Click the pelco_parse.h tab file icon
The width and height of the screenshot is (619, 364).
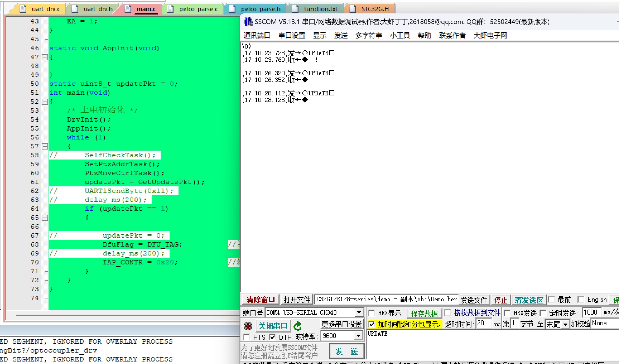tap(232, 9)
